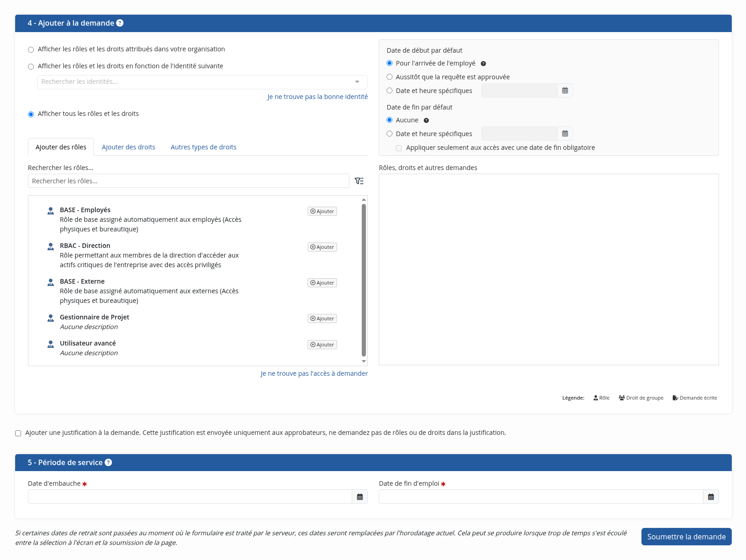This screenshot has width=746, height=560.
Task: Open calendar for default start date
Action: click(x=565, y=91)
